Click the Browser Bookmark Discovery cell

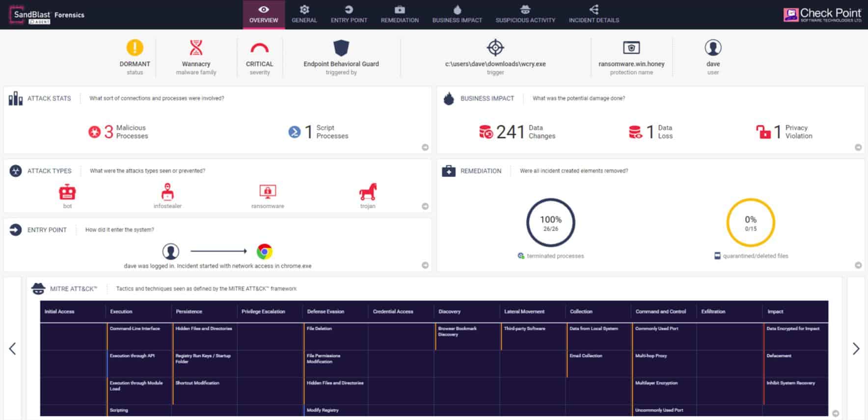click(x=467, y=336)
